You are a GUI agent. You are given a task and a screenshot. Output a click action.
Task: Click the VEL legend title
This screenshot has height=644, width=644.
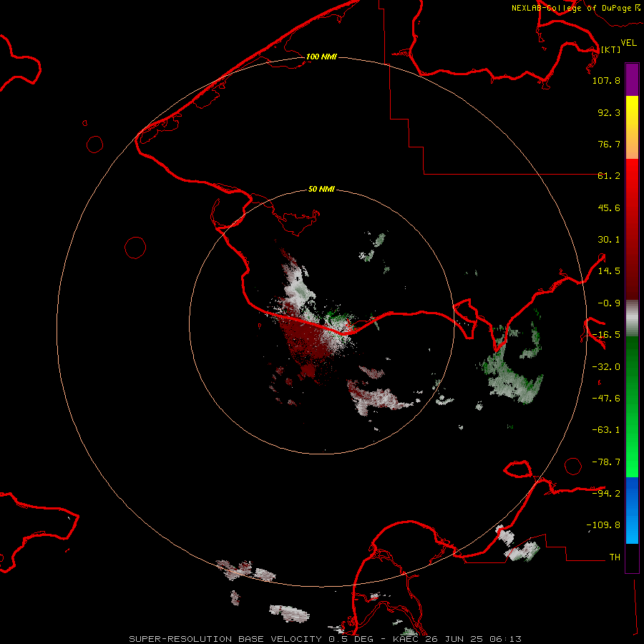629,43
